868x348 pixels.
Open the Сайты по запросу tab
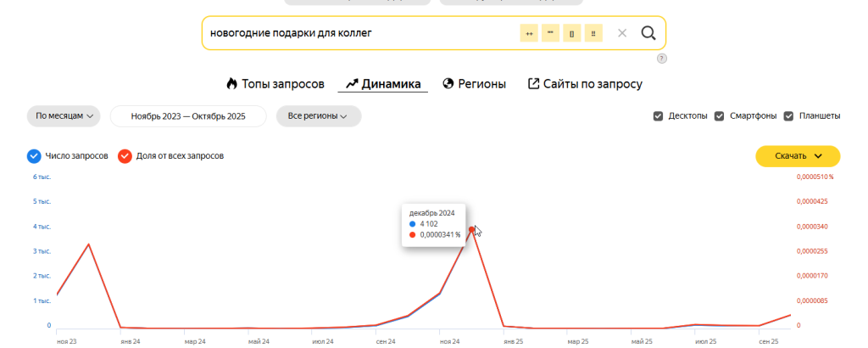[585, 84]
